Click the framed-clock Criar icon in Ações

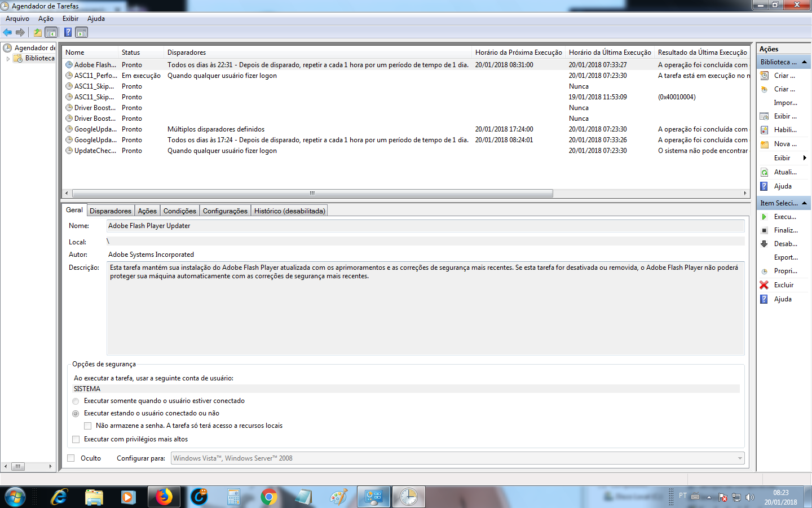[x=765, y=76]
